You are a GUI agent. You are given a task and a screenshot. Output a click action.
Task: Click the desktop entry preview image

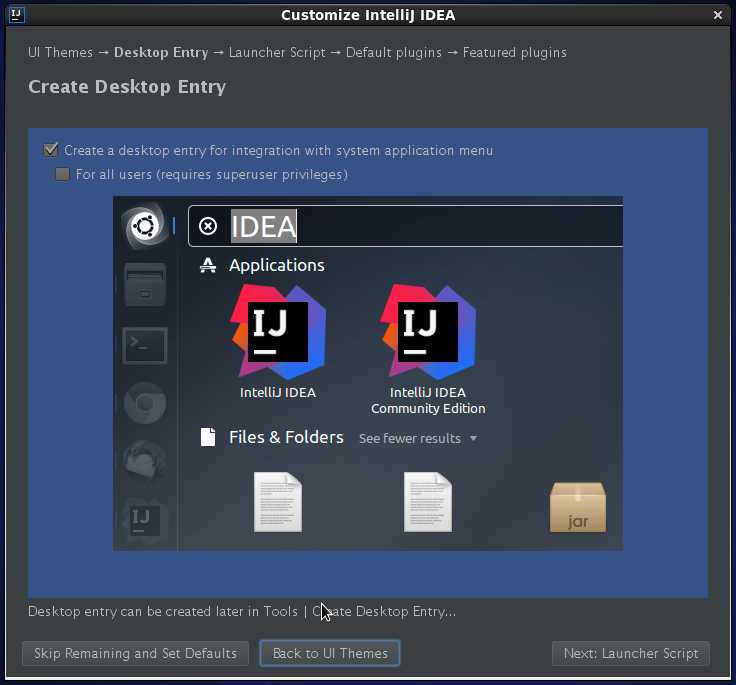tap(368, 373)
